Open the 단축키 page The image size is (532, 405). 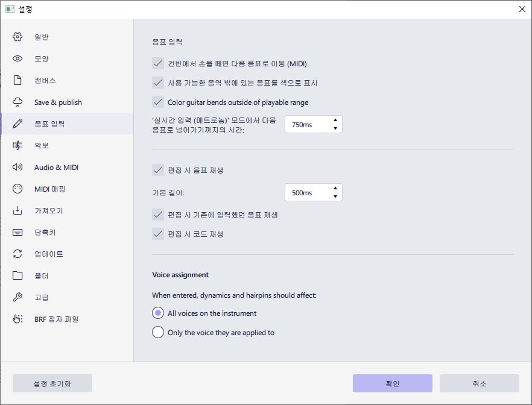(67, 232)
